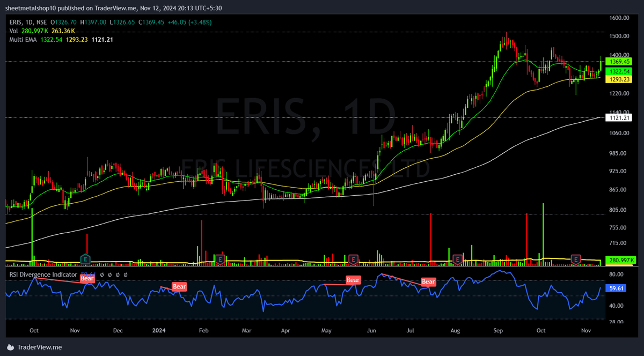Click the 1600.00 price axis label
This screenshot has width=644, height=356.
(x=619, y=18)
